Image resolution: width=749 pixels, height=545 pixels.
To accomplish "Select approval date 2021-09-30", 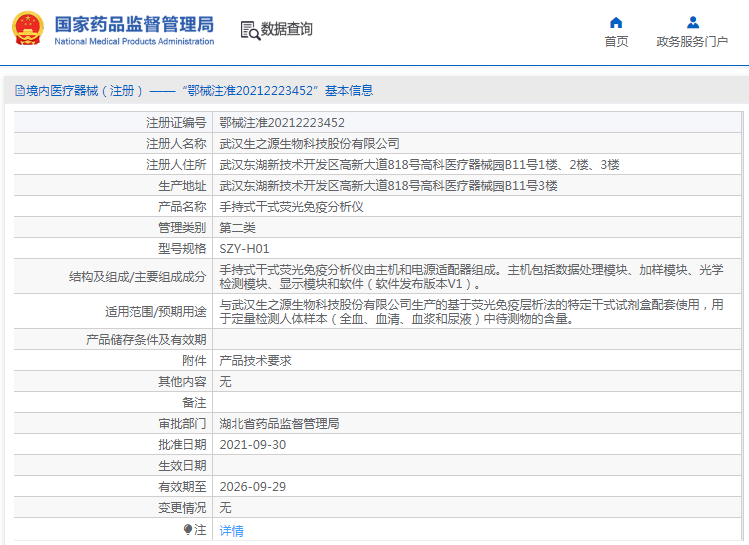I will coord(253,445).
